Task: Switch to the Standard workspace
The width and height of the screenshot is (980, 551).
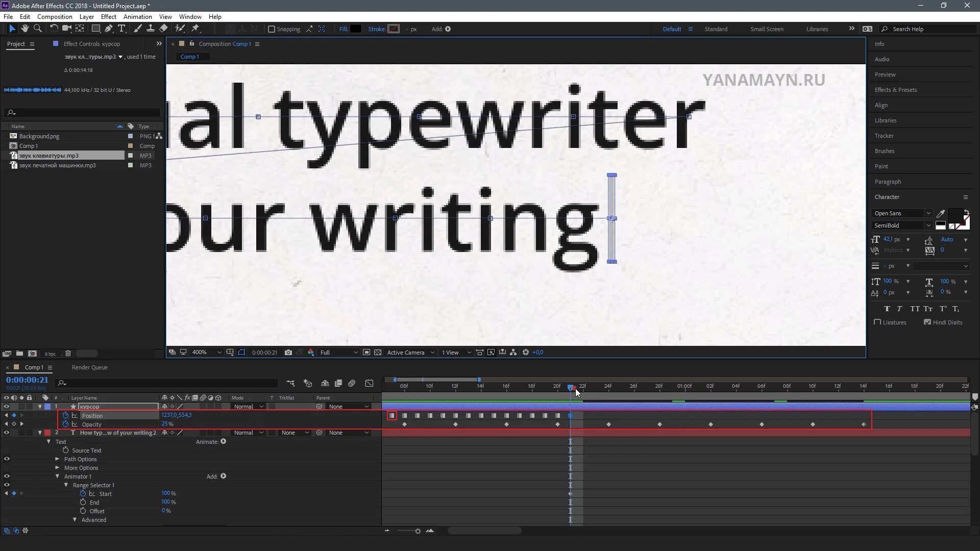Action: 716,29
